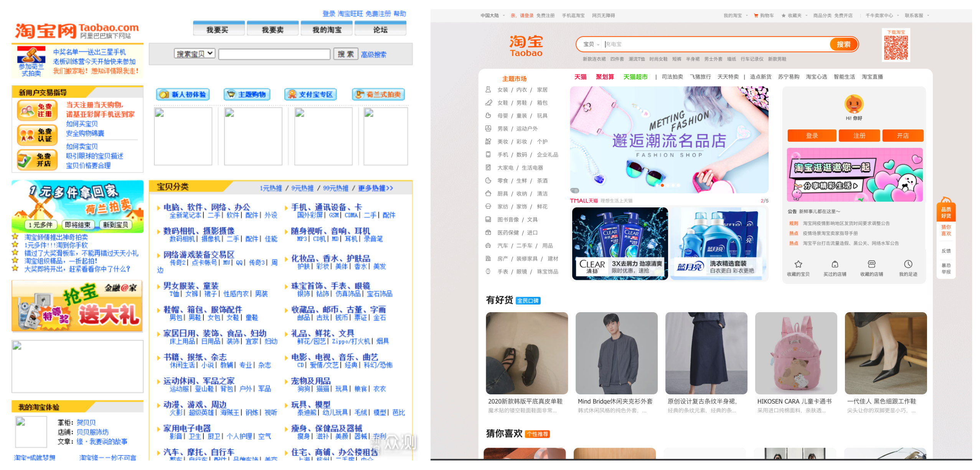980x470 pixels.
Task: Click the 天猫超市 navigation link
Action: [635, 77]
